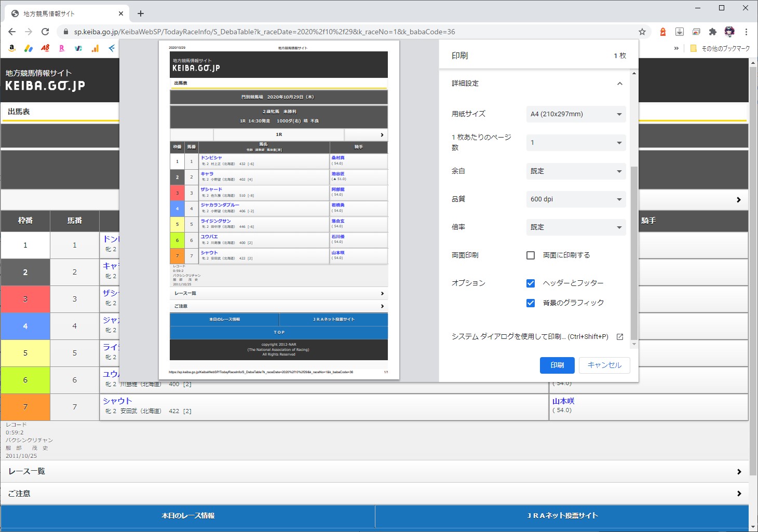The height and width of the screenshot is (532, 758).
Task: Click the record name バクシンクリチャン
Action: pos(29,440)
